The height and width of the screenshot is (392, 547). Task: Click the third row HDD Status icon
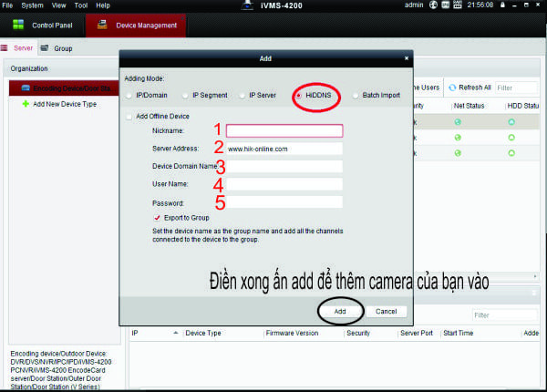click(511, 153)
